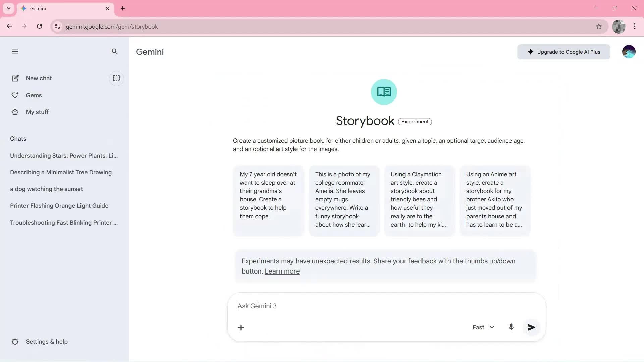Open the tab search dropdown arrow
The width and height of the screenshot is (644, 362).
pos(9,8)
